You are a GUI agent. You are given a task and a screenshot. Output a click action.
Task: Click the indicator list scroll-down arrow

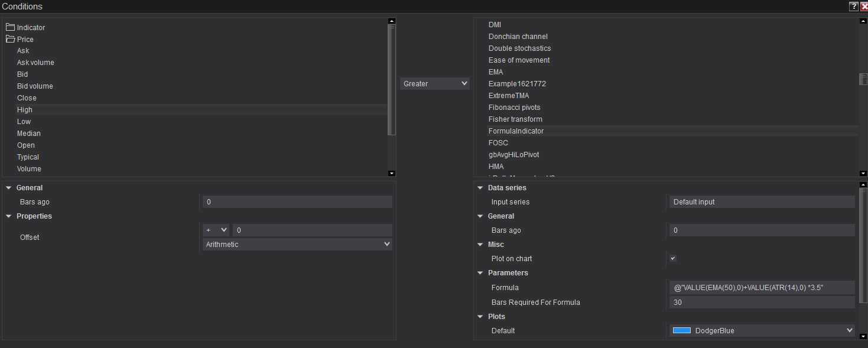pos(863,173)
